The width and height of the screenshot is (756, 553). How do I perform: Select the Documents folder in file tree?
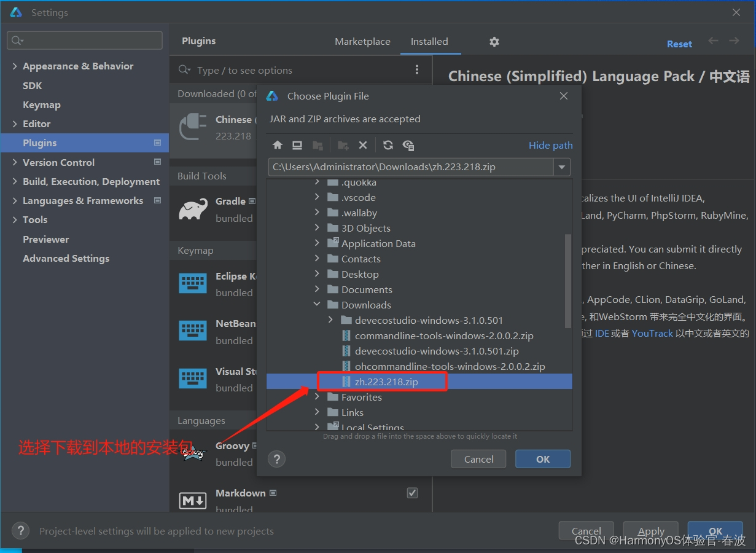[x=367, y=289]
